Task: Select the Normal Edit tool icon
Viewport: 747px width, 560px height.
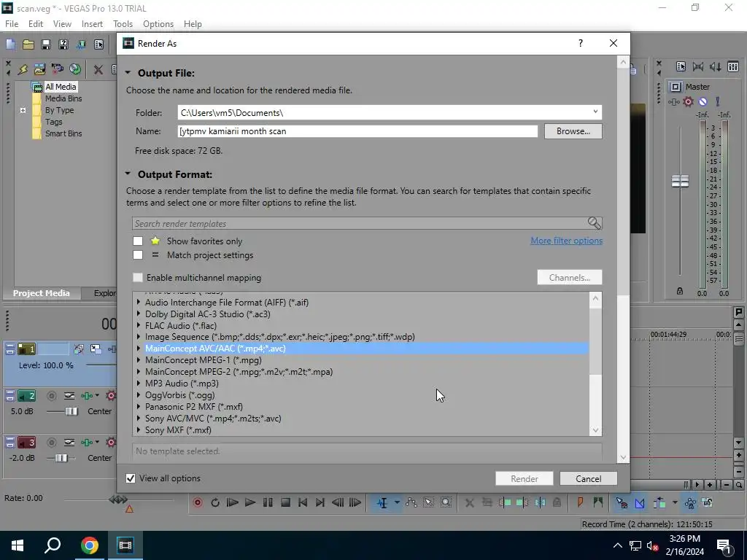Action: (x=382, y=502)
